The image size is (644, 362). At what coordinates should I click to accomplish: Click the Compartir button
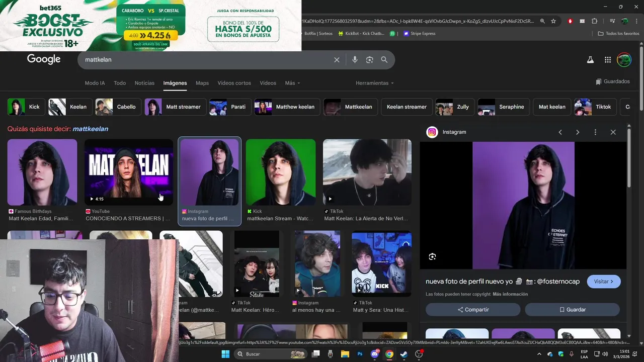point(473,310)
